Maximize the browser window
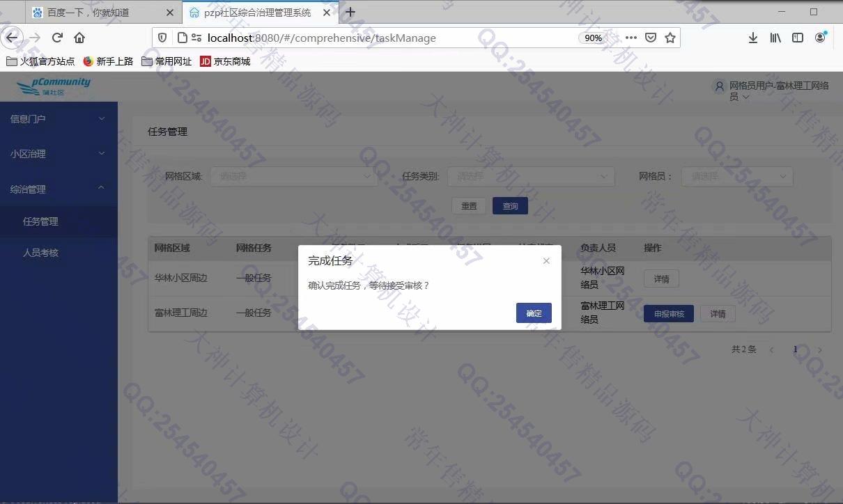The image size is (843, 504). (813, 12)
